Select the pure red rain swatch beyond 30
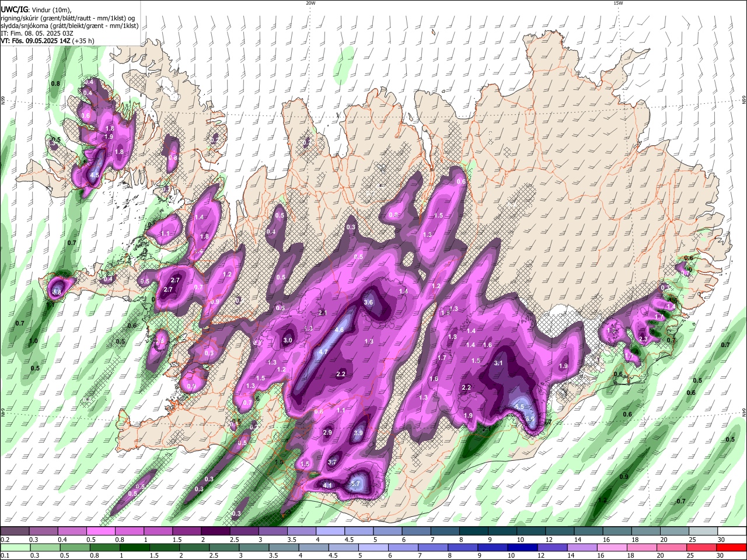 pos(731,547)
